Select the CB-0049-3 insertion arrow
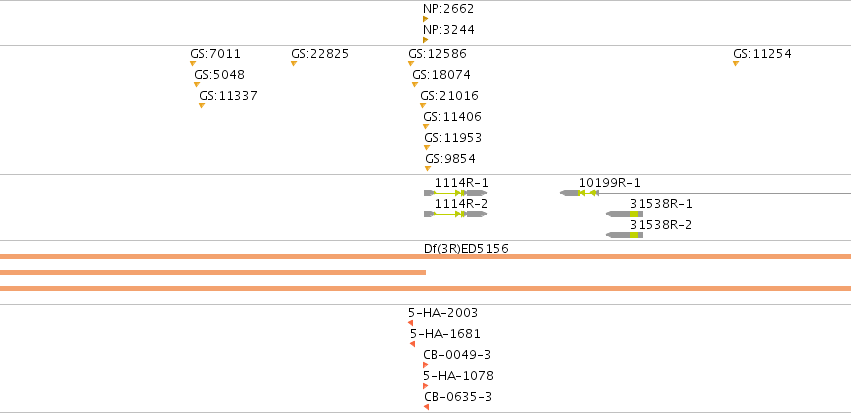The image size is (851, 413). click(x=426, y=365)
